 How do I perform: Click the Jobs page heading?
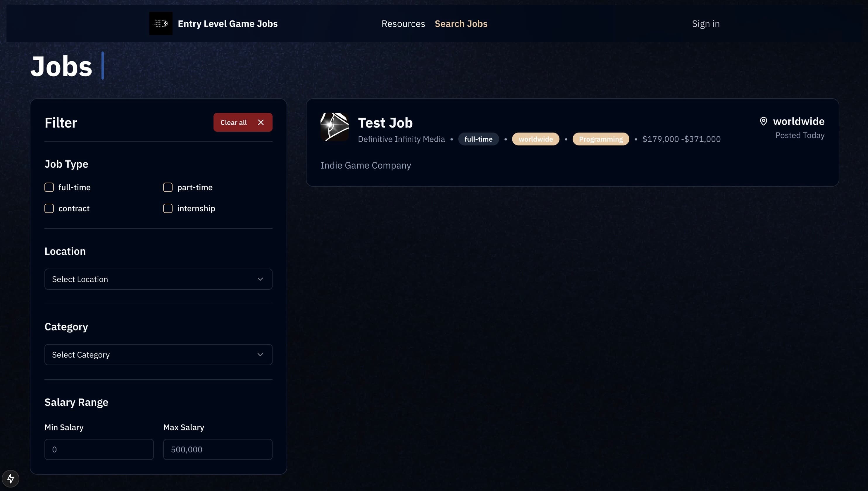61,66
